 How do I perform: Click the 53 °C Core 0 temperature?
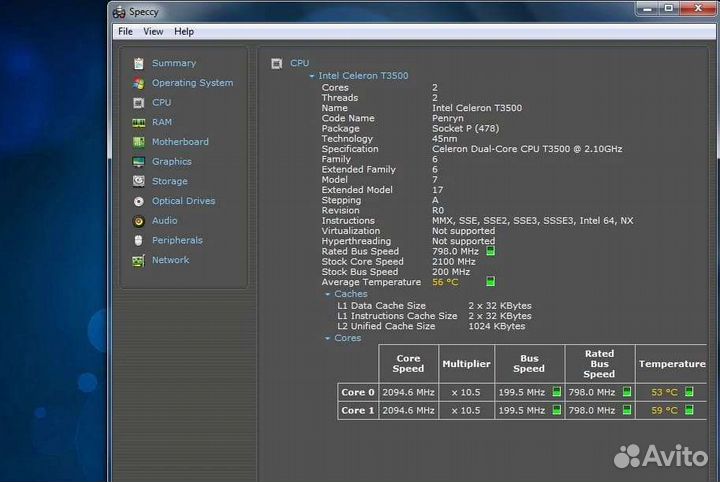(x=664, y=392)
